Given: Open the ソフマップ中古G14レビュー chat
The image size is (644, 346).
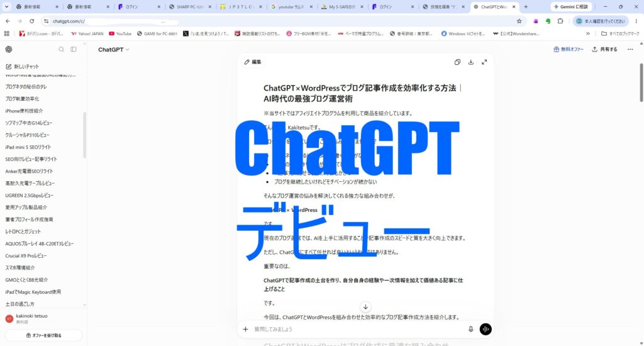Looking at the screenshot, I should pyautogui.click(x=29, y=123).
